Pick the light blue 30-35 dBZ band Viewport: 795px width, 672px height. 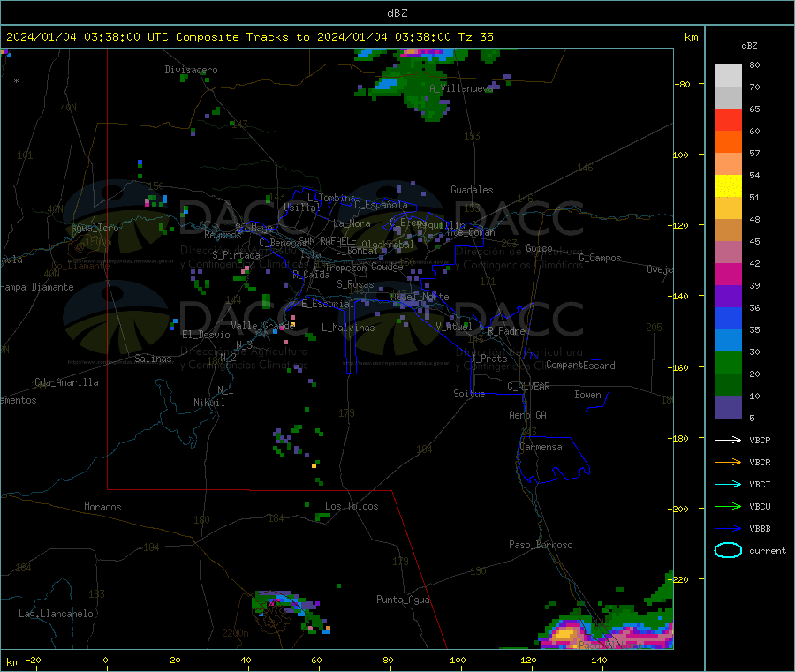point(728,341)
